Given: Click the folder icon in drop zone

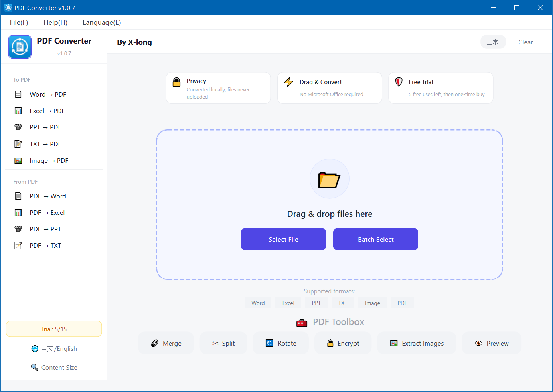Looking at the screenshot, I should coord(329,180).
